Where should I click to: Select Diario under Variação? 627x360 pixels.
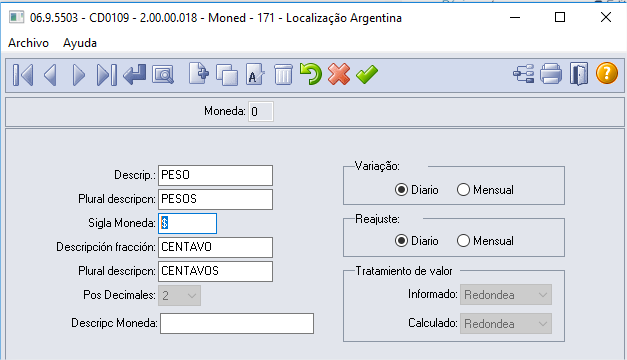tap(416, 190)
